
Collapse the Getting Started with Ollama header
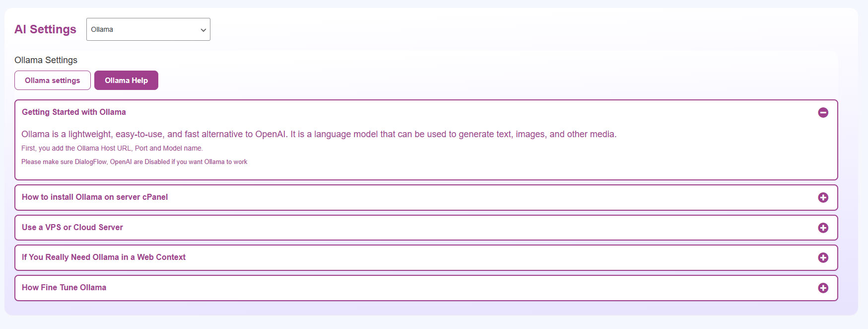pos(74,112)
